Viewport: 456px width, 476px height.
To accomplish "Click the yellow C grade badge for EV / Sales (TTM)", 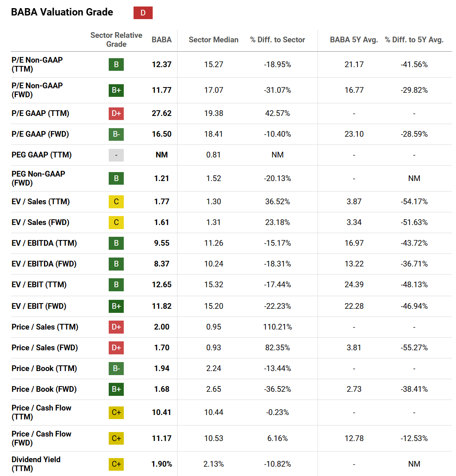I will pyautogui.click(x=116, y=202).
